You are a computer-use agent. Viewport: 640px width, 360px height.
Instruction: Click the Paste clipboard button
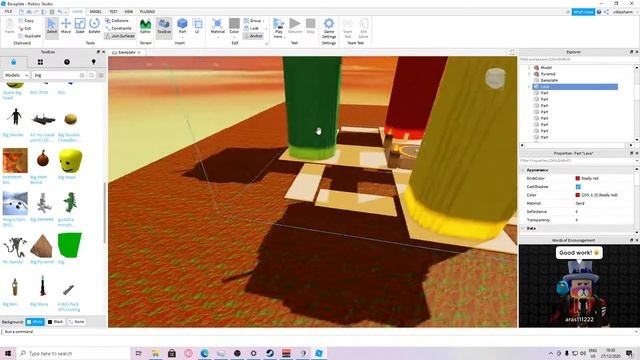[9, 26]
